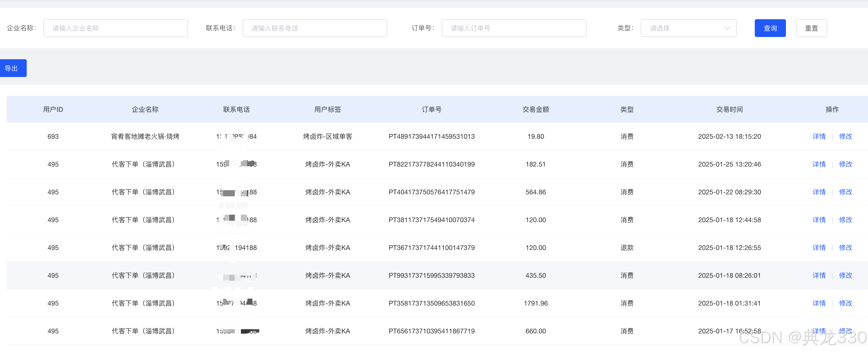Focus the 联系电话 input field
Viewport: 868px width, 352px height.
click(314, 28)
